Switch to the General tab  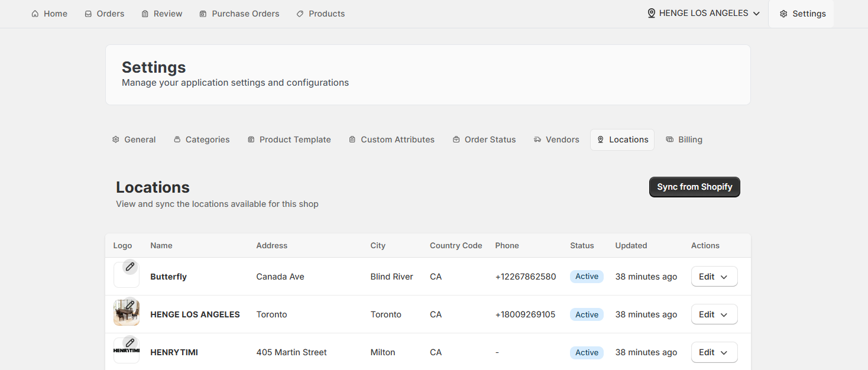tap(134, 139)
